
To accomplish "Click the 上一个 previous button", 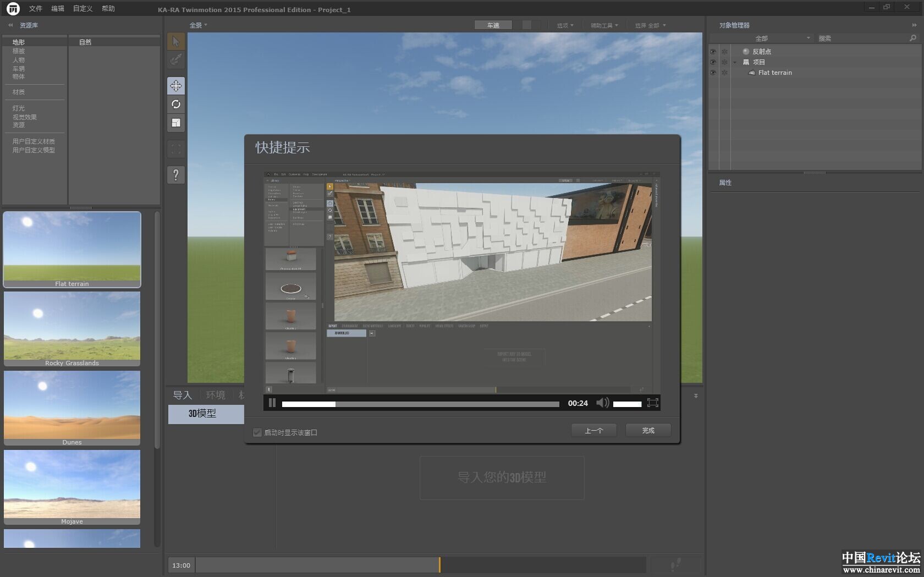I will coord(594,431).
